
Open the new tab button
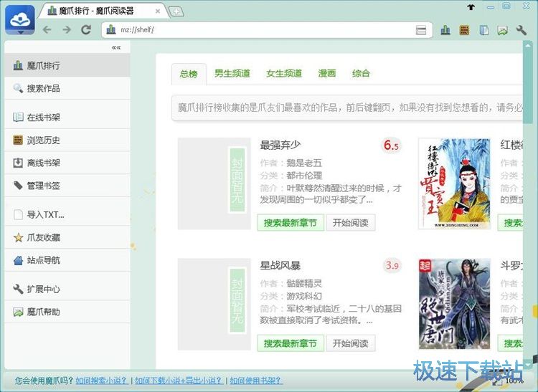pos(176,11)
